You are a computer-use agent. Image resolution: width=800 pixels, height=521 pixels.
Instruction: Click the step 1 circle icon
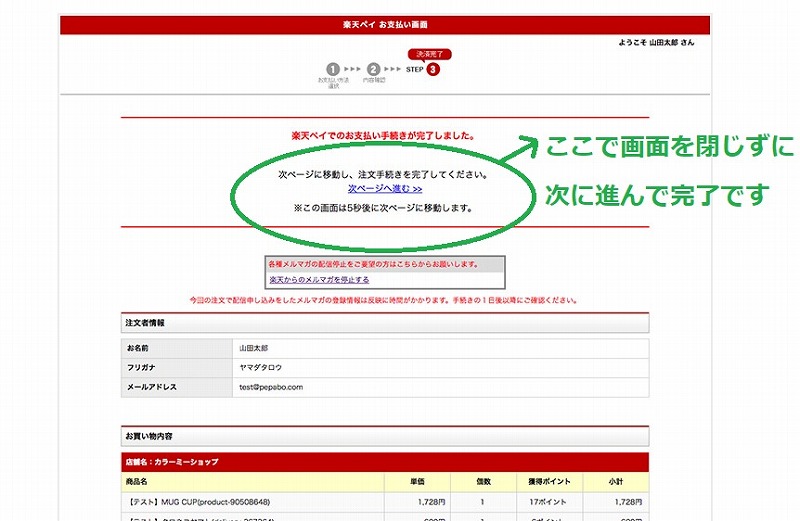333,69
